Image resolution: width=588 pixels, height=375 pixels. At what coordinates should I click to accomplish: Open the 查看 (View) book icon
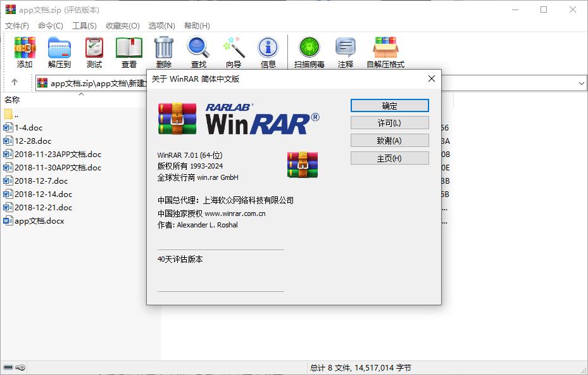[129, 48]
